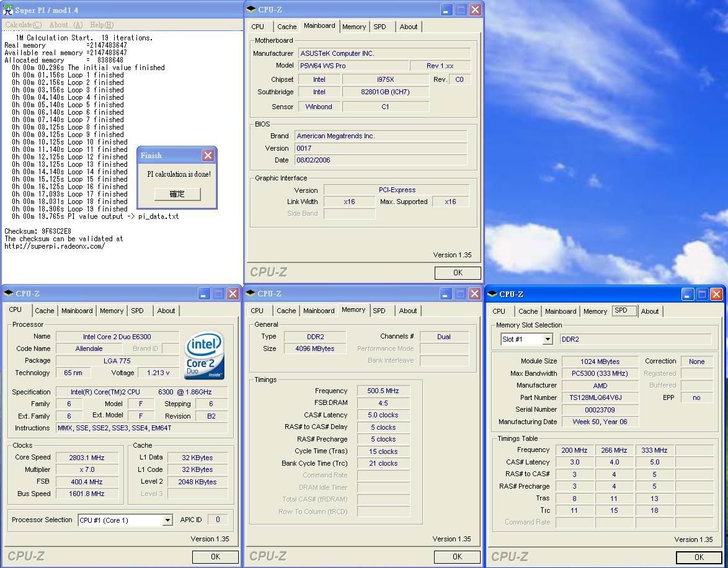This screenshot has width=728, height=568.
Task: Click the CPU-Z chip icon in Mainboard window title
Action: 251,9
